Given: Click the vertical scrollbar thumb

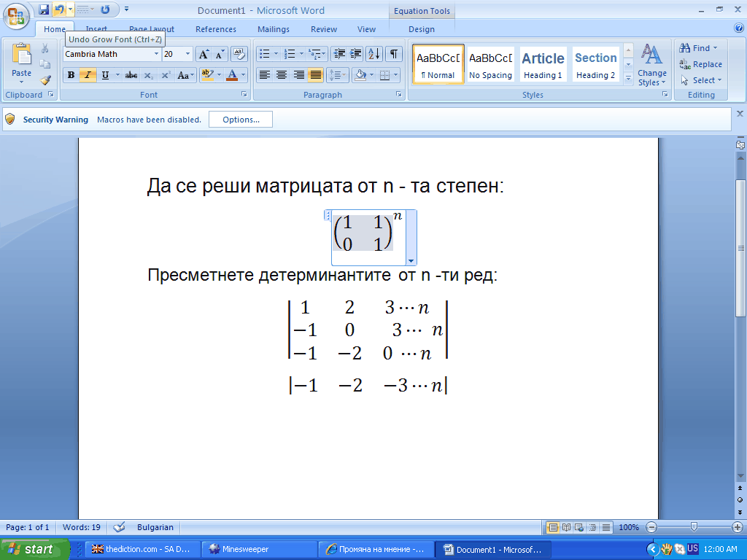Looking at the screenshot, I should pyautogui.click(x=740, y=248).
